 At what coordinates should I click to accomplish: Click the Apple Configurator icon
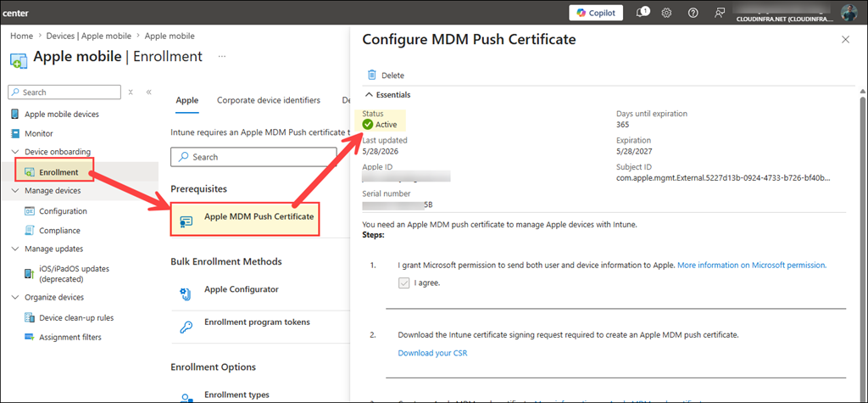(x=186, y=294)
